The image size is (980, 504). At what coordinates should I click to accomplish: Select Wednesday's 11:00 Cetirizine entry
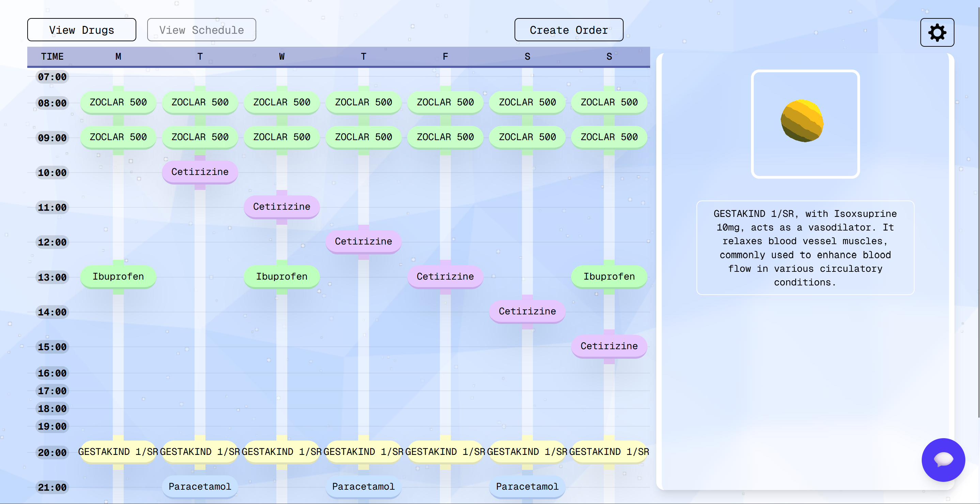[x=281, y=206]
